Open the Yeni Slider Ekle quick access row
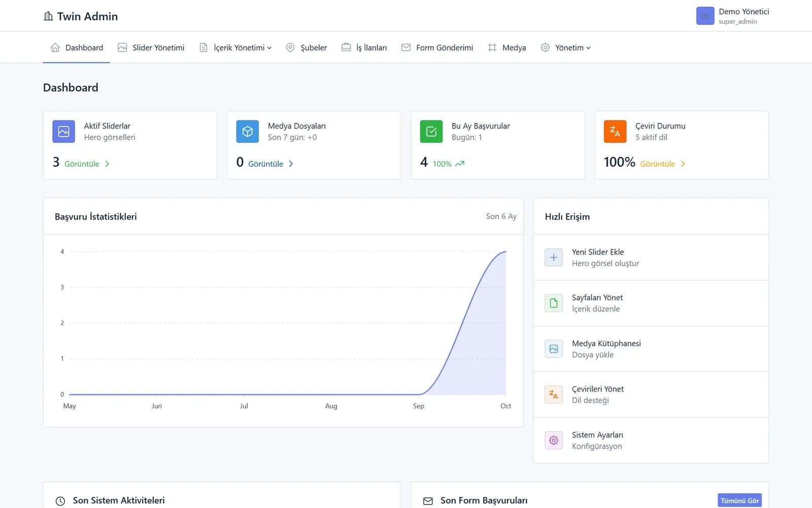 [651, 258]
